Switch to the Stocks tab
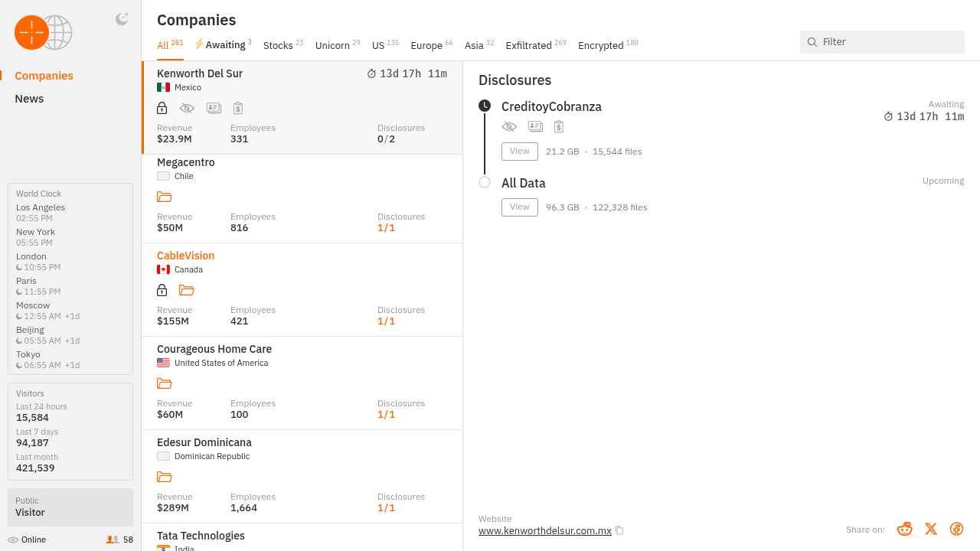 tap(283, 45)
